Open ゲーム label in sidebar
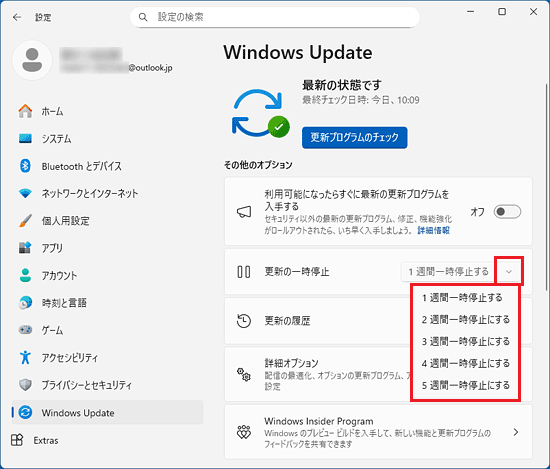This screenshot has width=550, height=469. pyautogui.click(x=53, y=330)
